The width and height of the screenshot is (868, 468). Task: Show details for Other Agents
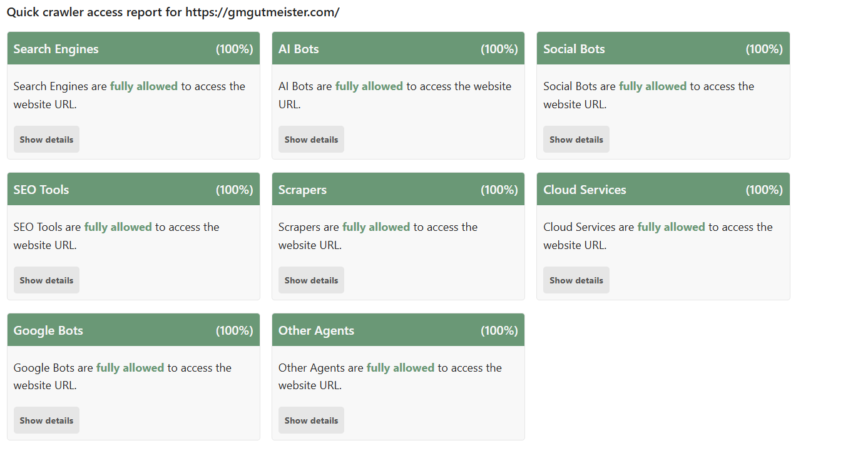tap(311, 420)
